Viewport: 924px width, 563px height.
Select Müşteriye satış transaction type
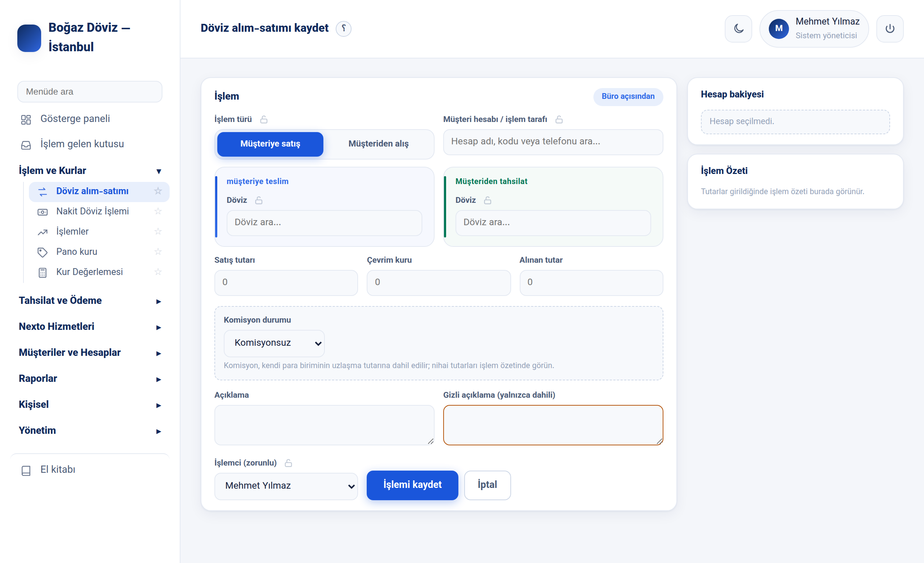click(270, 144)
